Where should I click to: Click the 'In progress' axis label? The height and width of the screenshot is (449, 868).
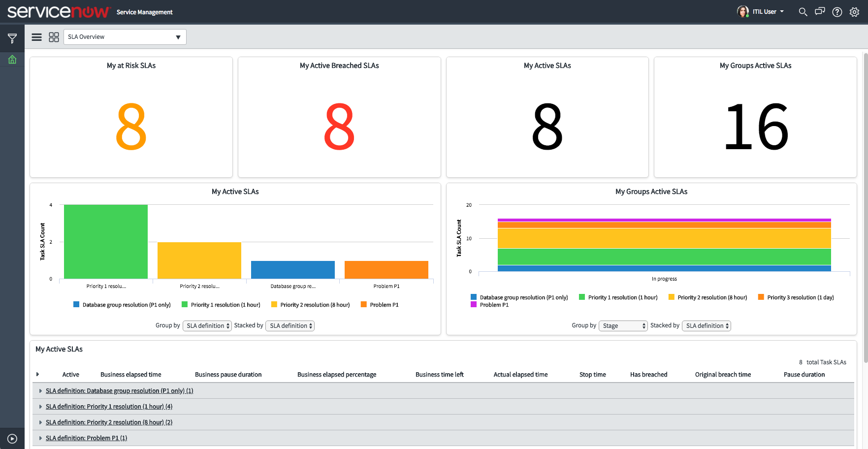coord(664,279)
